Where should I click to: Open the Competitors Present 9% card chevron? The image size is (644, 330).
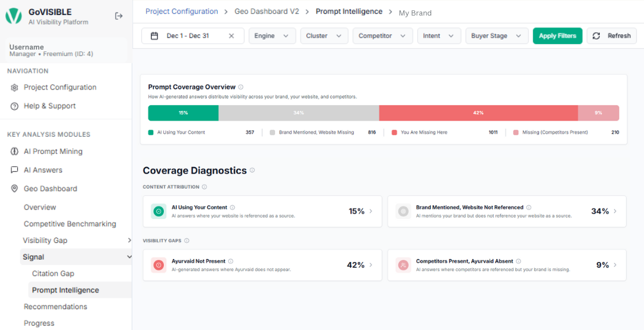(615, 265)
